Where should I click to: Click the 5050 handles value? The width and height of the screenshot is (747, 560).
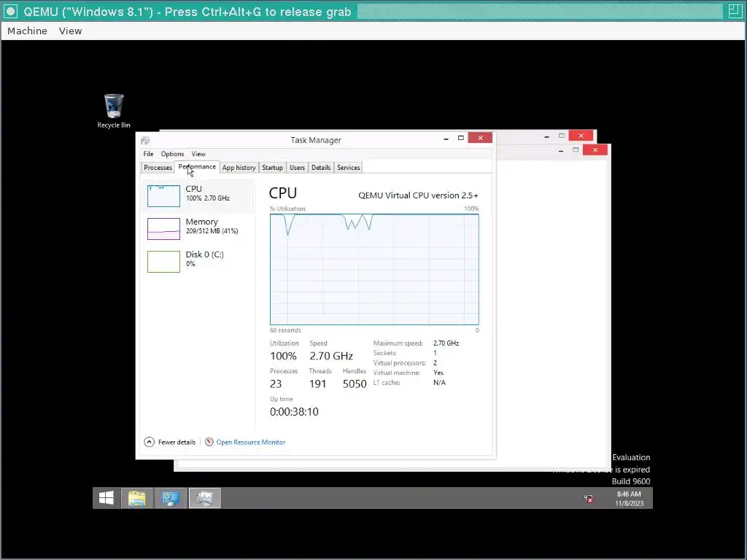coord(355,384)
